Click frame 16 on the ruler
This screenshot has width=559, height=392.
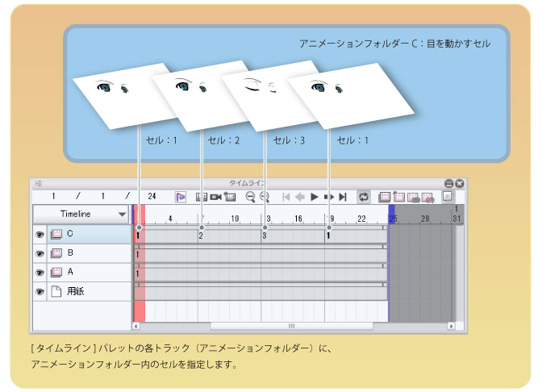[x=298, y=219]
